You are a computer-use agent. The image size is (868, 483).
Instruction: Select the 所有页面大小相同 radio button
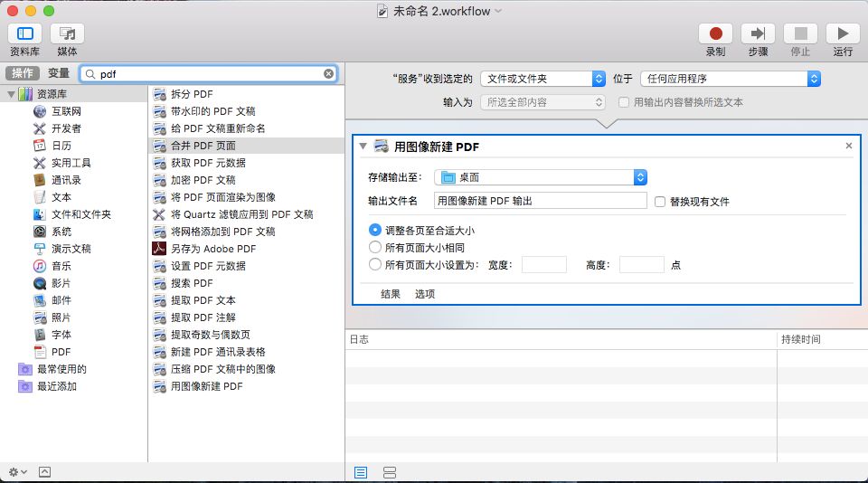(x=375, y=247)
